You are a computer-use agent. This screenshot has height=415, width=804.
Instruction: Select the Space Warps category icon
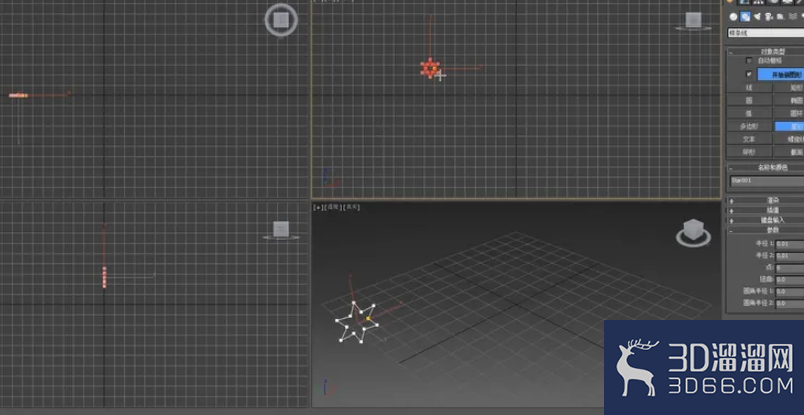793,17
